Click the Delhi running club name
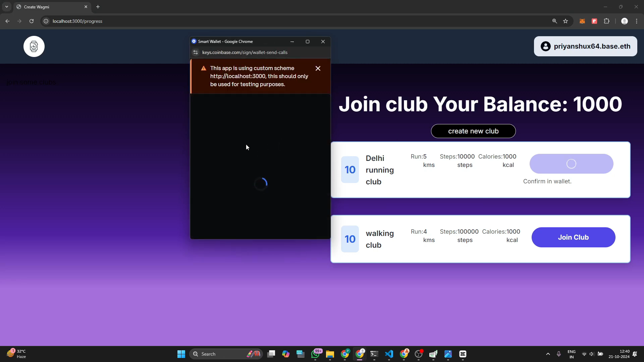 pos(380,170)
